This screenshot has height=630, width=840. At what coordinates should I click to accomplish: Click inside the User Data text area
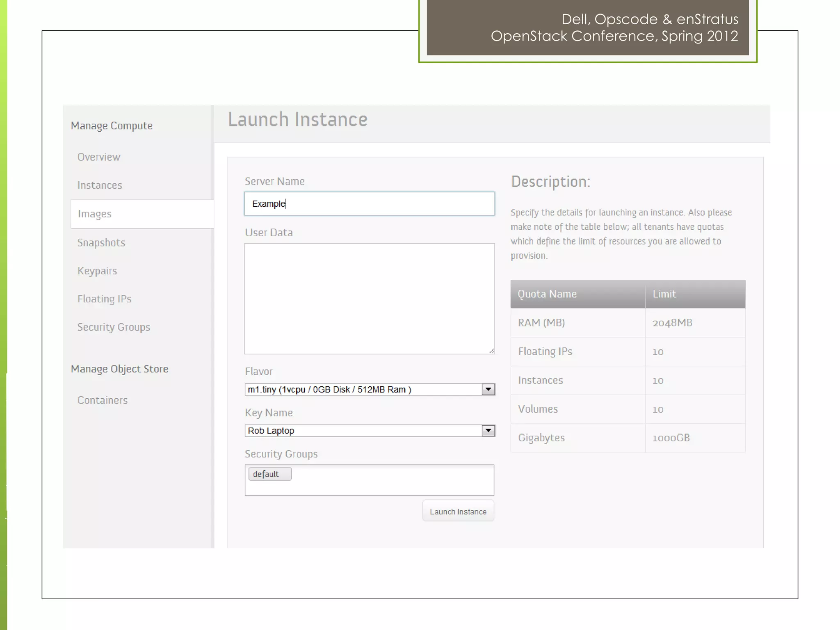[x=369, y=298]
